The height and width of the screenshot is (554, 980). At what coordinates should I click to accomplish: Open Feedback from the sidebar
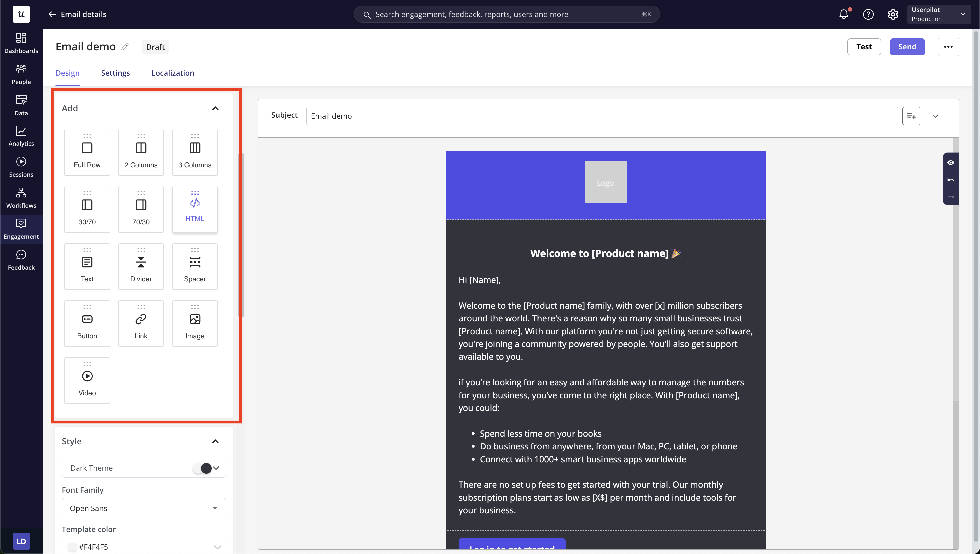click(x=21, y=260)
